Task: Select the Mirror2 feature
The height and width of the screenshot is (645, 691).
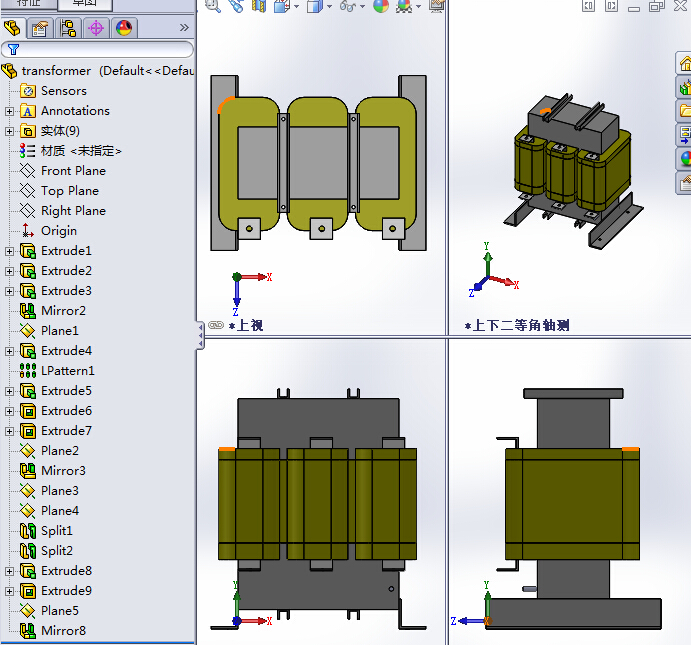Action: [x=62, y=311]
